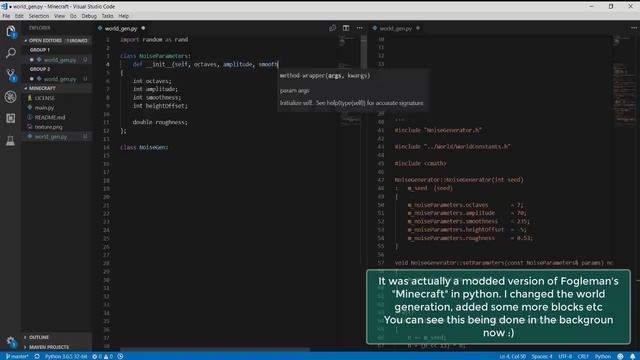Click the warnings count icon in status bar
The width and height of the screenshot is (640, 360).
point(108,356)
